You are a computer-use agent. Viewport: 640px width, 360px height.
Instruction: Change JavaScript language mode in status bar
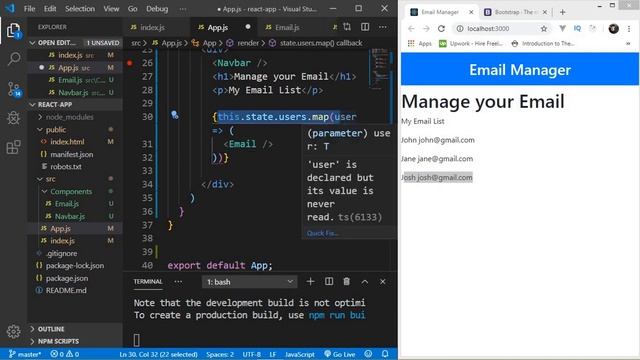pyautogui.click(x=300, y=354)
